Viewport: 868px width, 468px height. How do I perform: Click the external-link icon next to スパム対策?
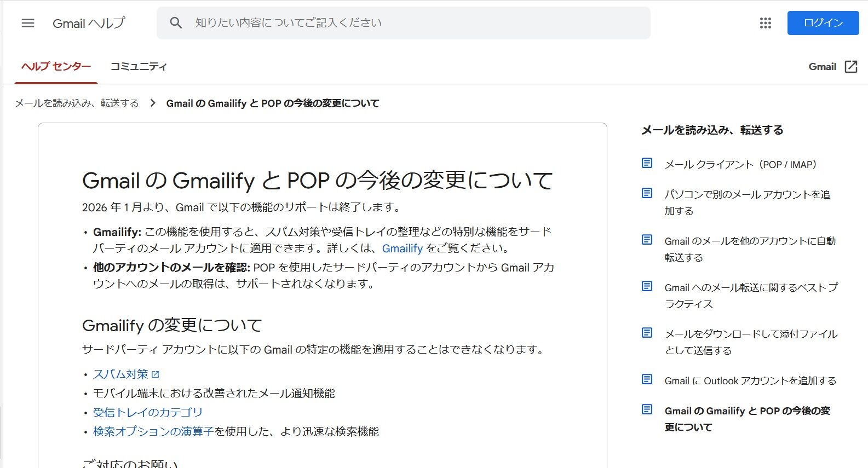[156, 374]
